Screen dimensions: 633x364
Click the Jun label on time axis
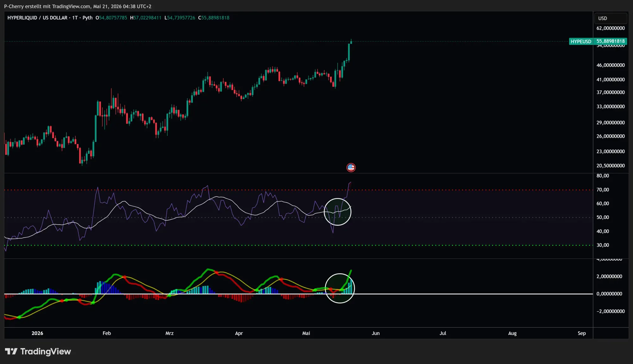[376, 333]
